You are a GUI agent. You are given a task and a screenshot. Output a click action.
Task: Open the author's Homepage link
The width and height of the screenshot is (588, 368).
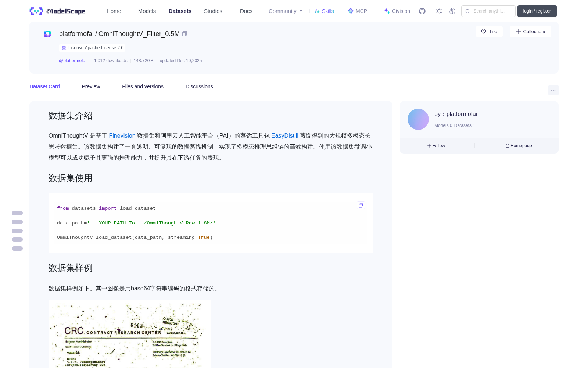click(519, 146)
